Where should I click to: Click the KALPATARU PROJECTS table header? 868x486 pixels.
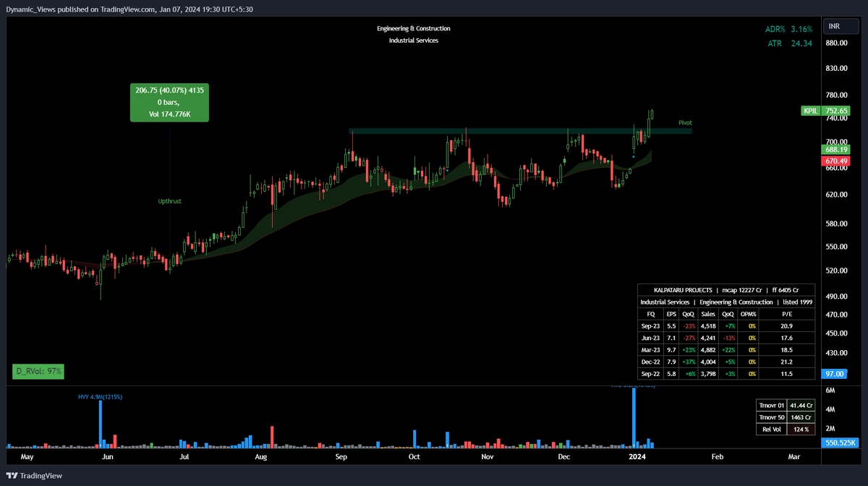click(726, 289)
